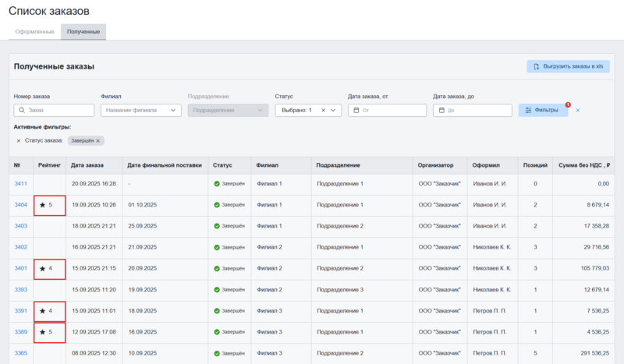The width and height of the screenshot is (624, 364).
Task: Open order link 3403
Action: point(21,226)
